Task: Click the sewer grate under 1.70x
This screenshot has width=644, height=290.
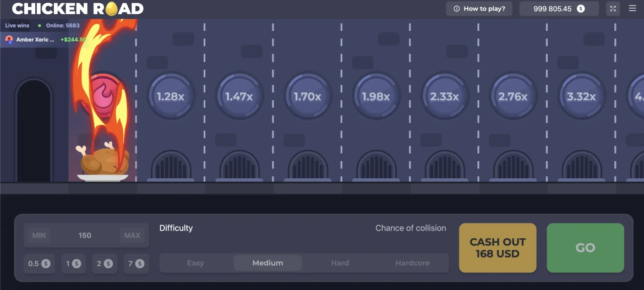Action: click(x=308, y=166)
